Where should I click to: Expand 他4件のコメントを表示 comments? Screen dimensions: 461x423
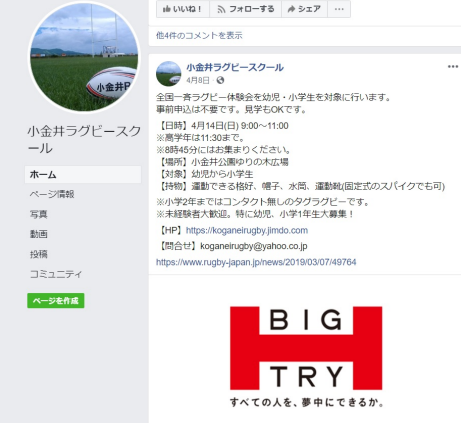click(x=199, y=35)
